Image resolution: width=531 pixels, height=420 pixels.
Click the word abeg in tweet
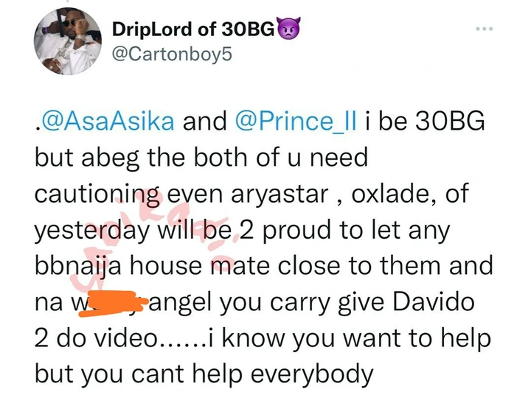coord(111,158)
